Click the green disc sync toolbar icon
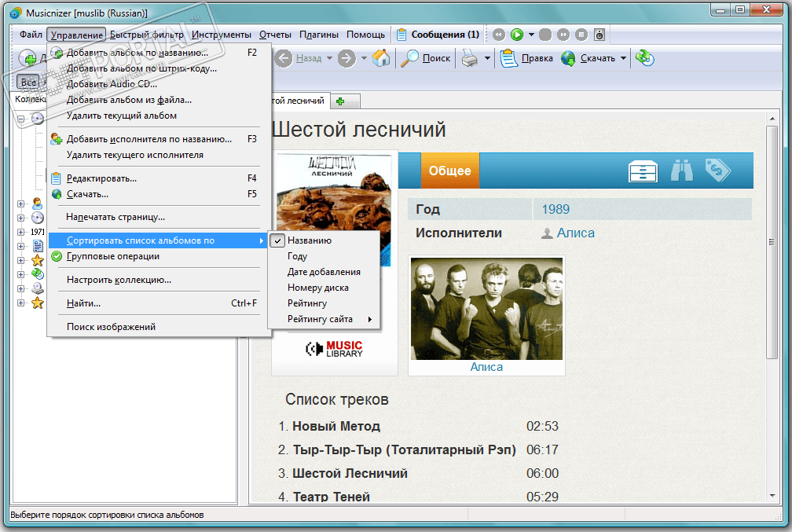Screen dimensions: 792x532 tap(644, 58)
